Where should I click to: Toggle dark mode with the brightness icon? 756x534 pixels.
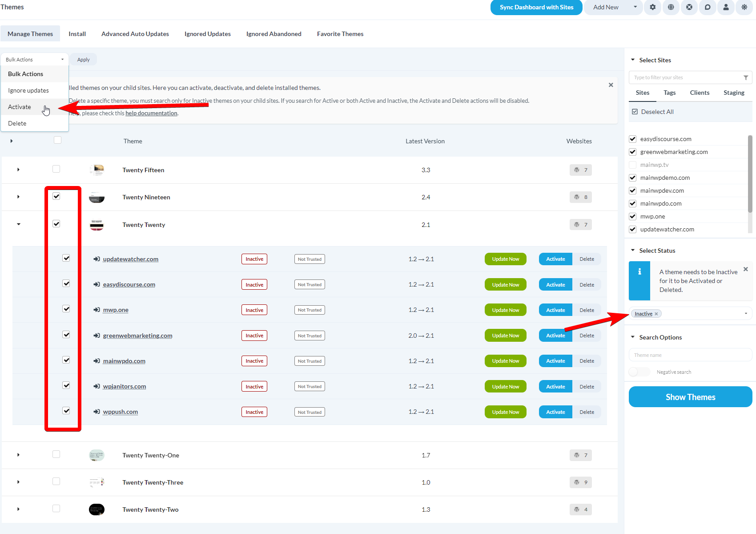[744, 7]
